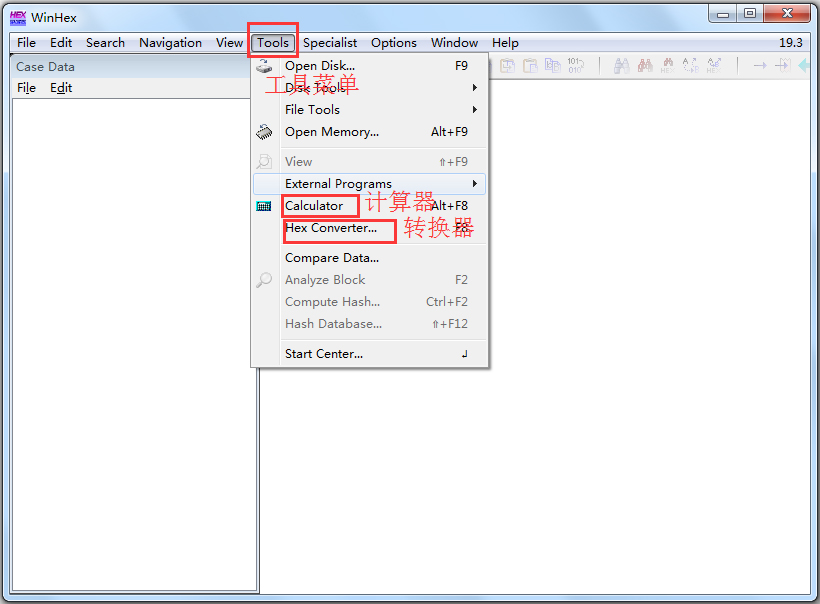Expand the External Programs submenu arrow

(x=474, y=184)
